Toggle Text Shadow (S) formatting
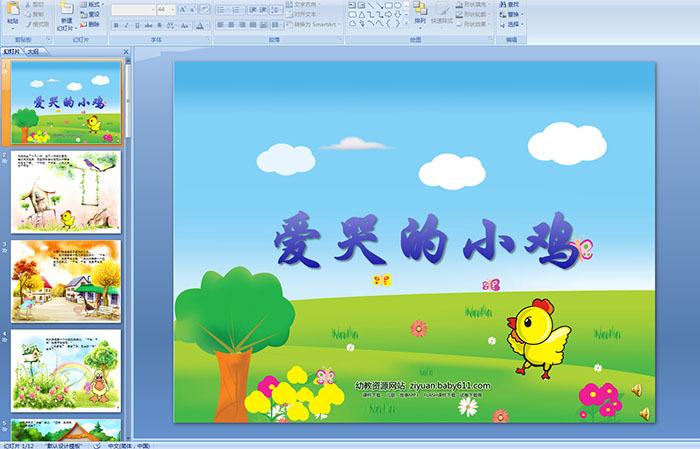Image resolution: width=700 pixels, height=449 pixels. pos(159,25)
